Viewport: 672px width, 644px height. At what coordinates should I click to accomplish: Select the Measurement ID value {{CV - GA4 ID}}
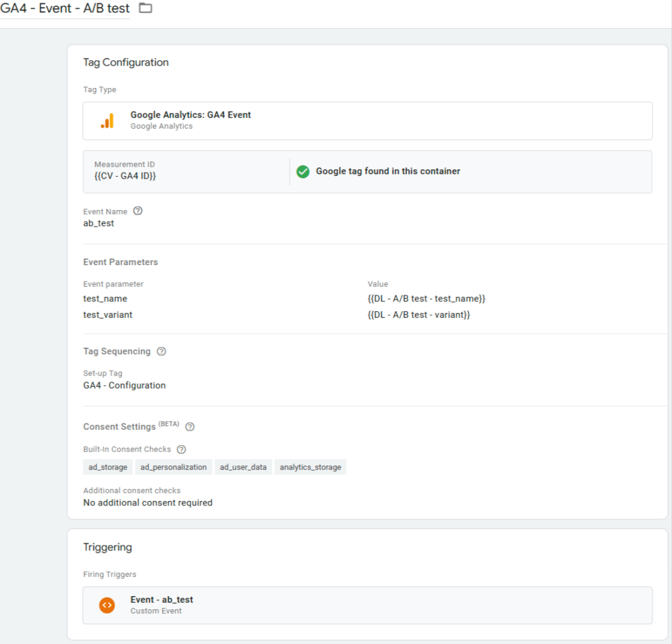coord(125,176)
